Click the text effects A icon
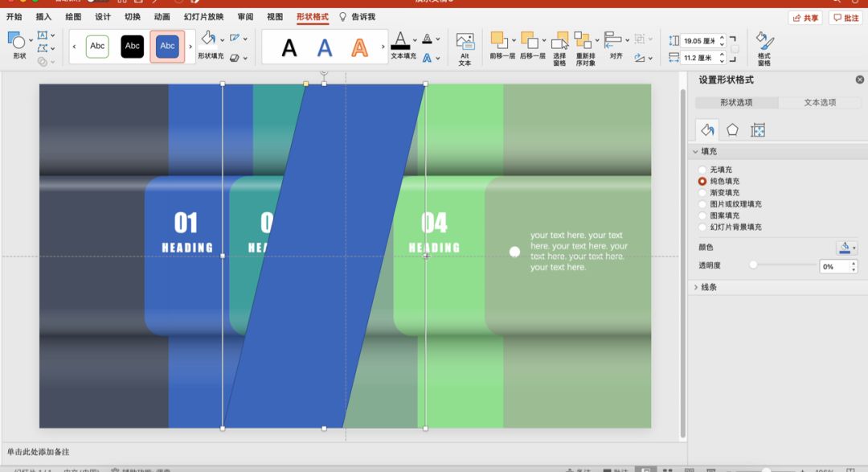 [x=427, y=58]
